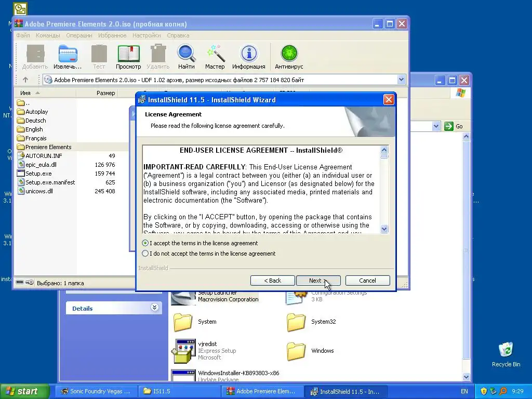Click the top-left desktop shortcut icon
532x399 pixels.
(x=20, y=9)
